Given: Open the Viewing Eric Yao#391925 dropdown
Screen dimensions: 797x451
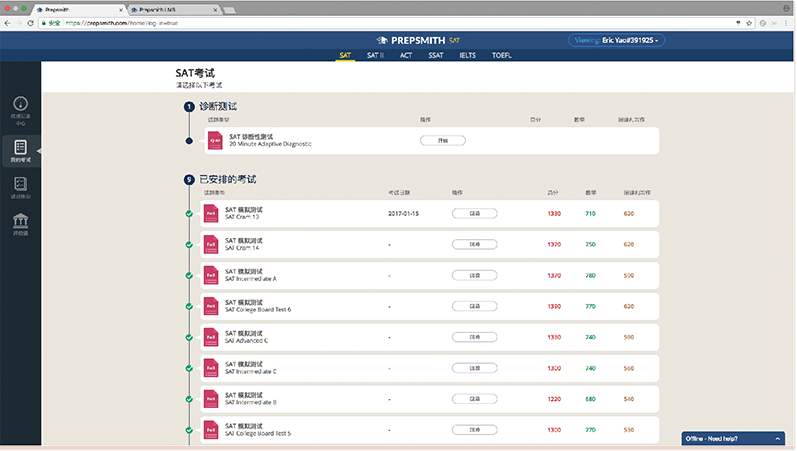Looking at the screenshot, I should (616, 40).
